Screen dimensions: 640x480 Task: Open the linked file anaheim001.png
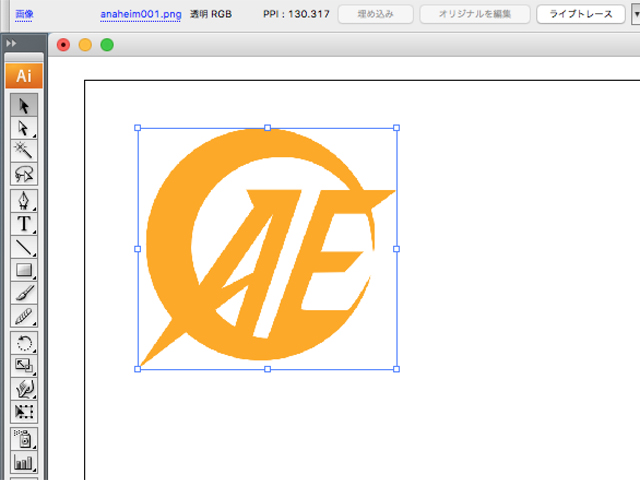point(141,14)
